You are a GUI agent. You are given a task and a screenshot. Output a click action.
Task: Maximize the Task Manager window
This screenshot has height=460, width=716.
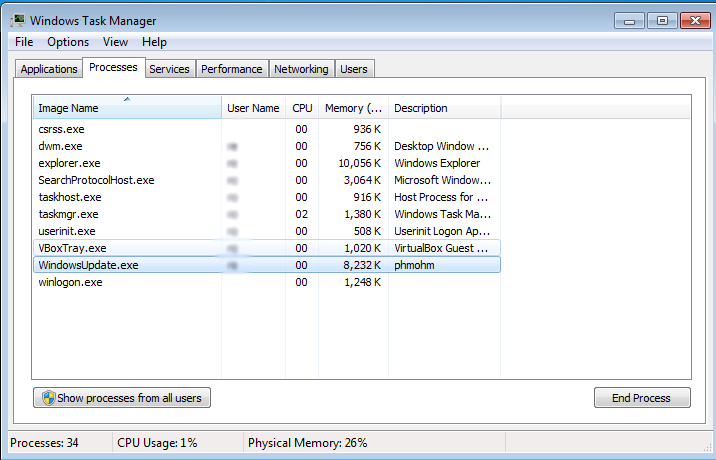[x=662, y=21]
